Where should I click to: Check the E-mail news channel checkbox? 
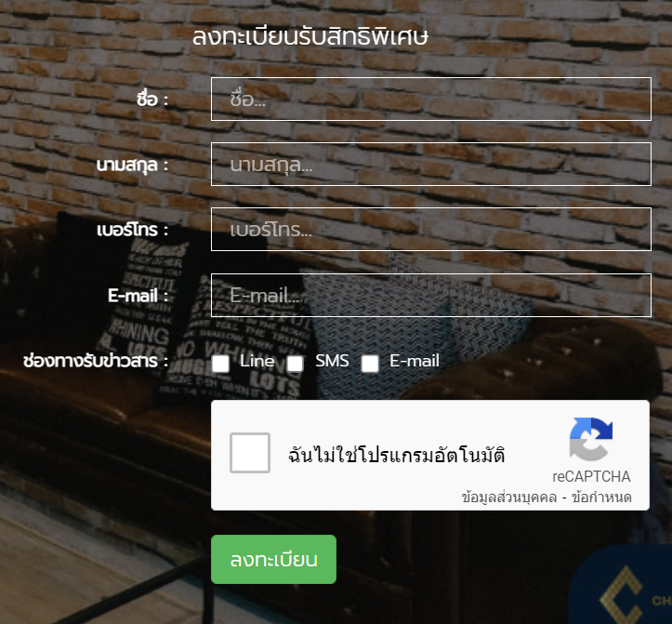[369, 364]
